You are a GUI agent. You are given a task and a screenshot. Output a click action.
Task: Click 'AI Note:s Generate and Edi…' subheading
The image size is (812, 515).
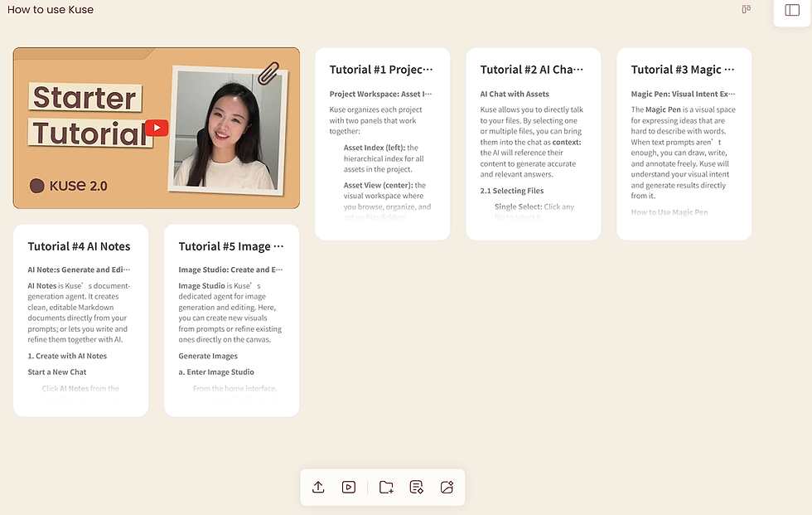click(79, 270)
